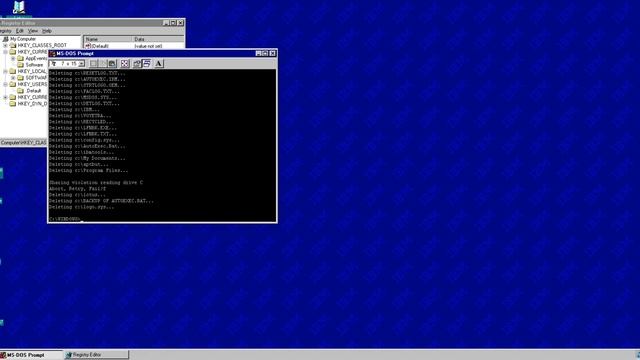This screenshot has width=640, height=360.
Task: Select the HKEY_DYN_D key
Action: [32, 104]
